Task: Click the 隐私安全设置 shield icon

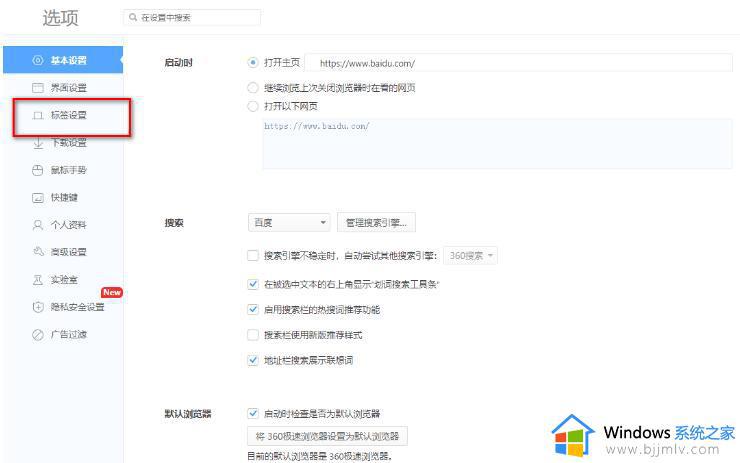Action: tap(38, 307)
